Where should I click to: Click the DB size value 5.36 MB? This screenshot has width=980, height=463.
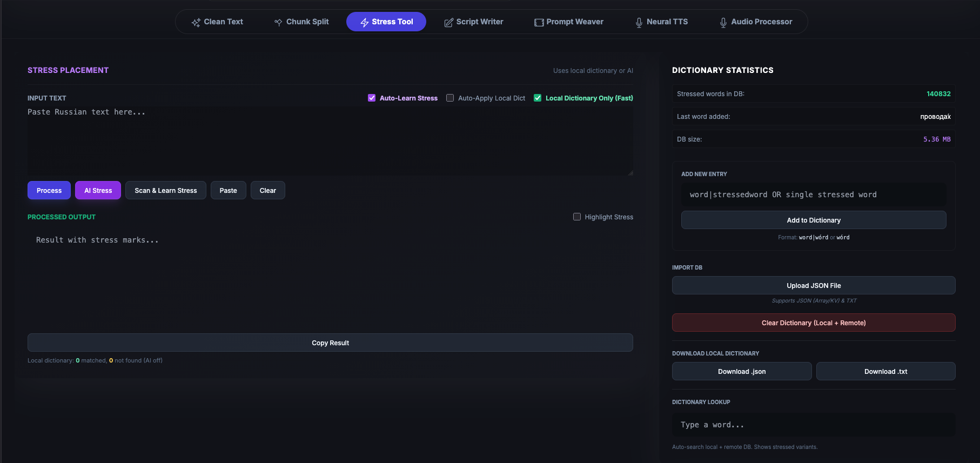(937, 139)
